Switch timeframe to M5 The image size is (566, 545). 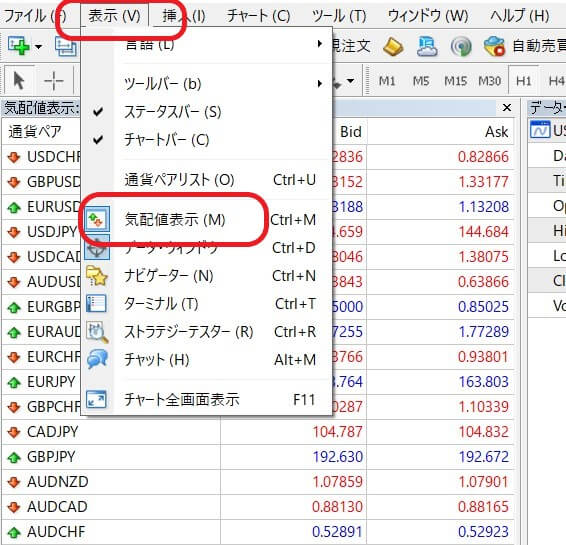coord(421,81)
